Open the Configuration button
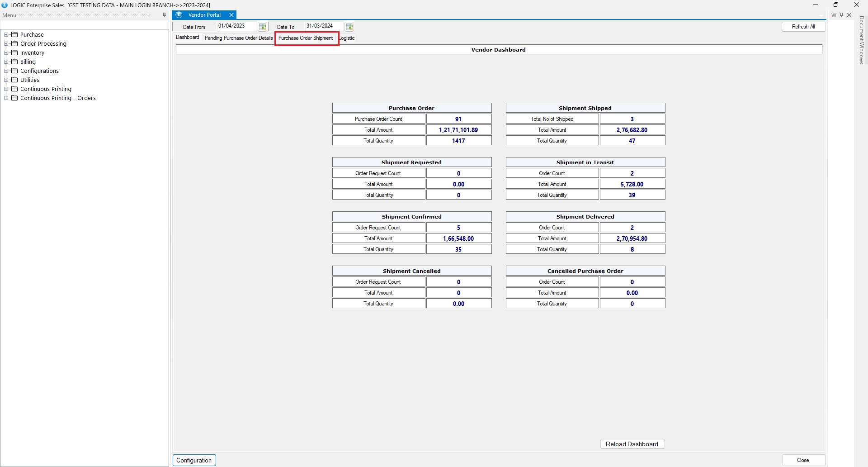Screen dimensions: 868x467 click(194, 460)
